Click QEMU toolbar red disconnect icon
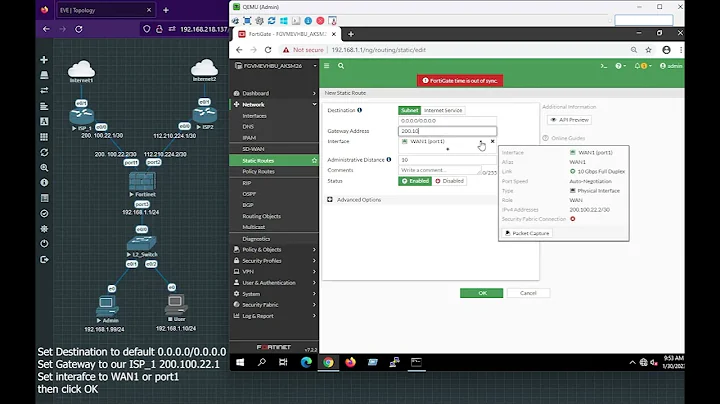720x404 pixels. (x=321, y=21)
